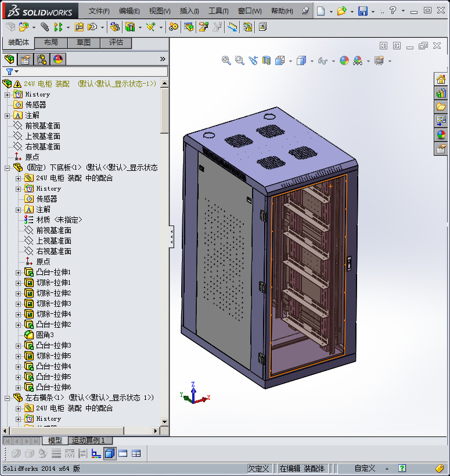Click the Apply Scene icon
Screen dimensions: 450x476
[358, 60]
